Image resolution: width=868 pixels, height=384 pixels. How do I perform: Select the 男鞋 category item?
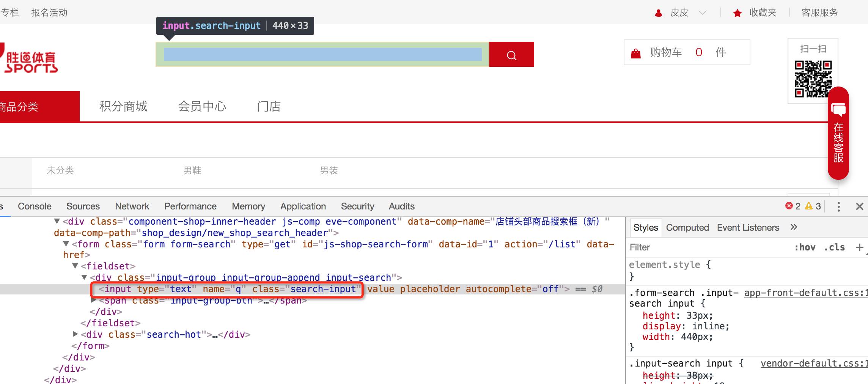[192, 170]
